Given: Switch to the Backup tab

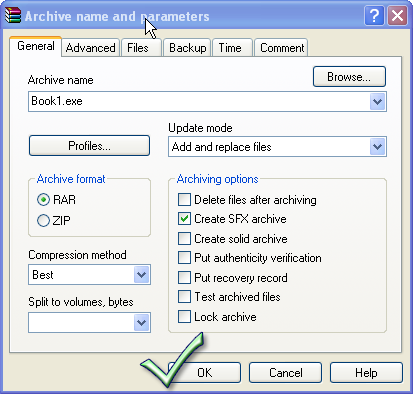Looking at the screenshot, I should (187, 48).
